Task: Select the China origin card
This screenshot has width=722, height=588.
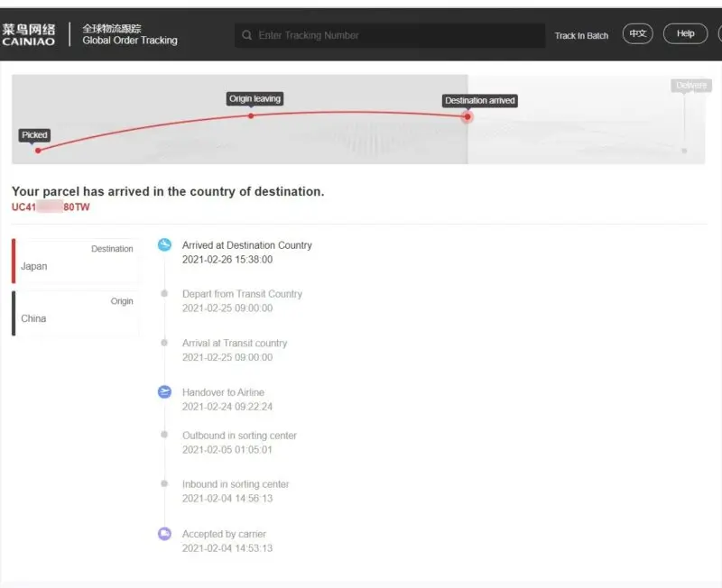Action: [76, 313]
